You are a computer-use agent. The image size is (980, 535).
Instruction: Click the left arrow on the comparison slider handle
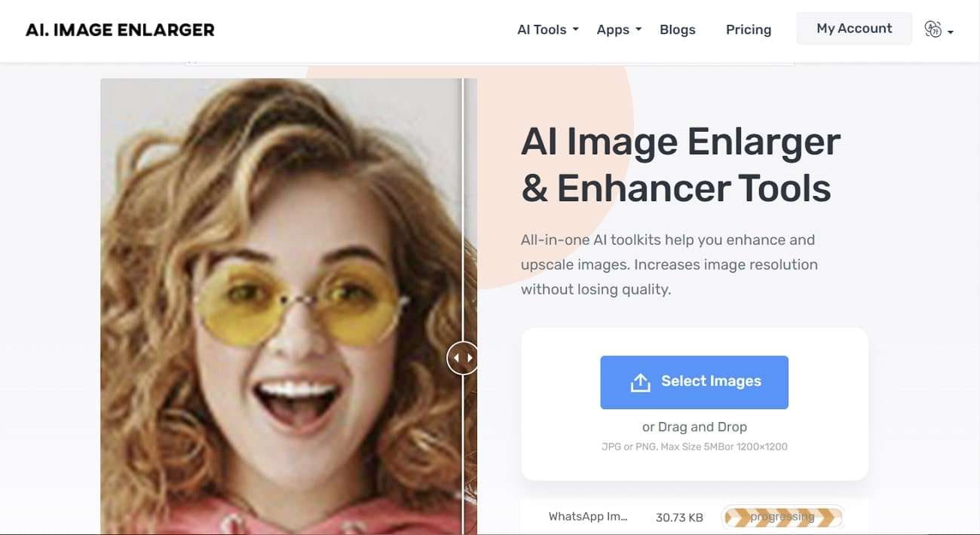[457, 358]
